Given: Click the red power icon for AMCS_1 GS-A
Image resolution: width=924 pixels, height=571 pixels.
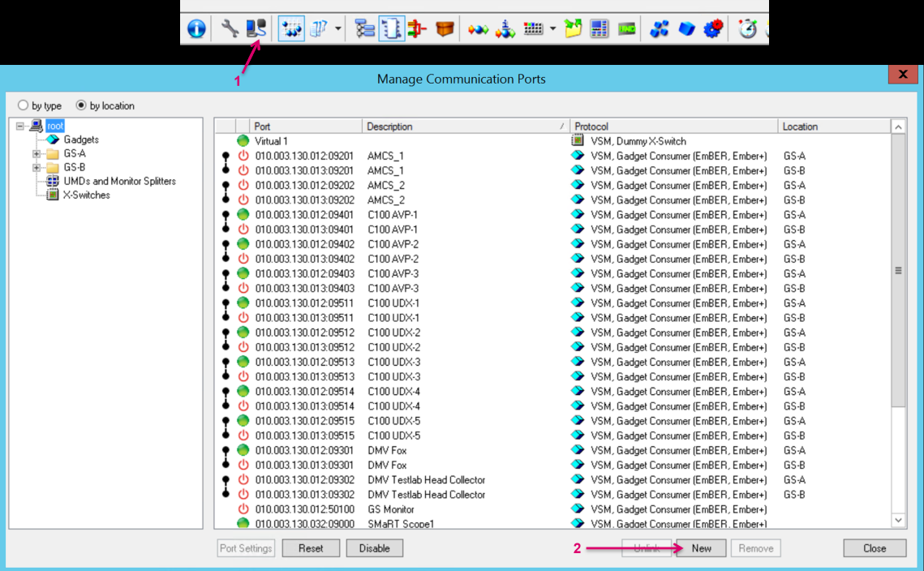Looking at the screenshot, I should 243,156.
